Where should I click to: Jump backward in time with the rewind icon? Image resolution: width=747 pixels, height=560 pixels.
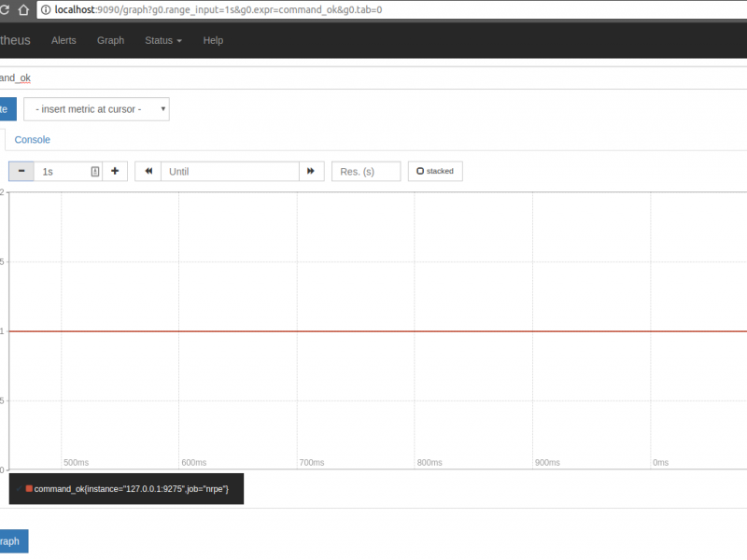[148, 171]
